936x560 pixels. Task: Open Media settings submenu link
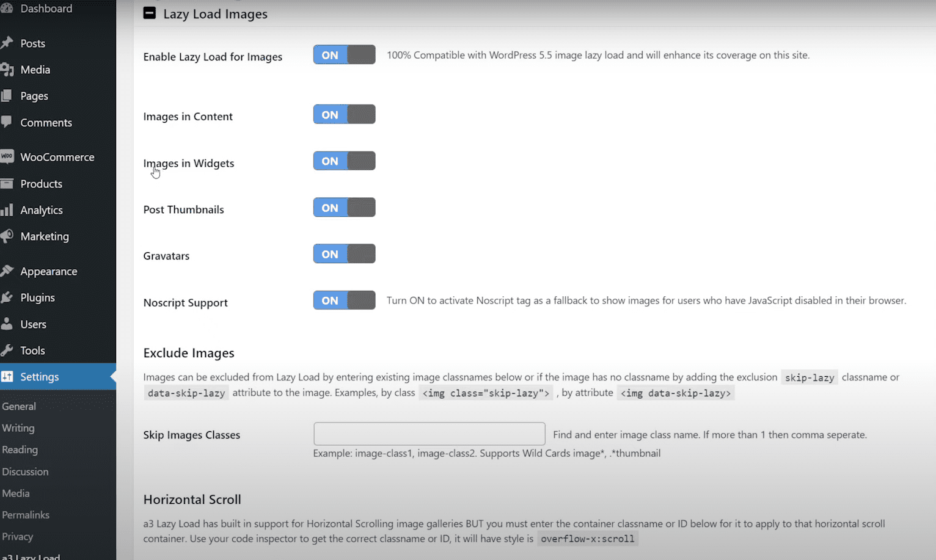point(16,493)
